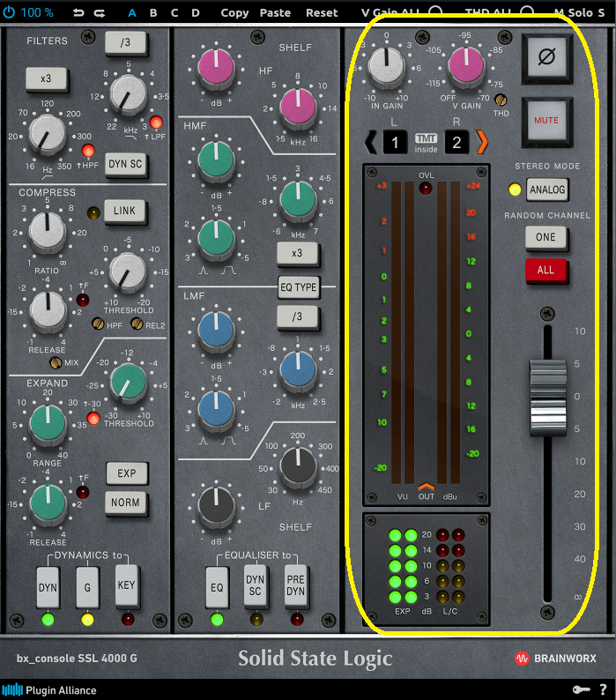Click the TMT inside badge
This screenshot has height=700, width=616.
(427, 143)
